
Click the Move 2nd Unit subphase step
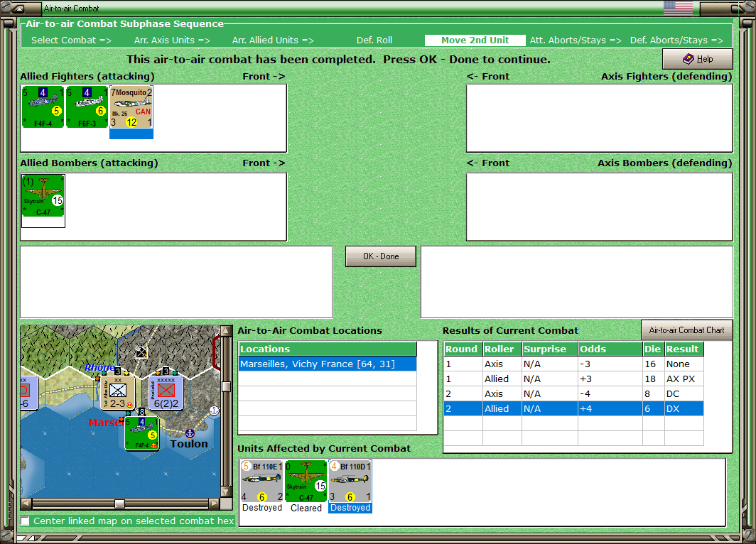click(x=475, y=40)
